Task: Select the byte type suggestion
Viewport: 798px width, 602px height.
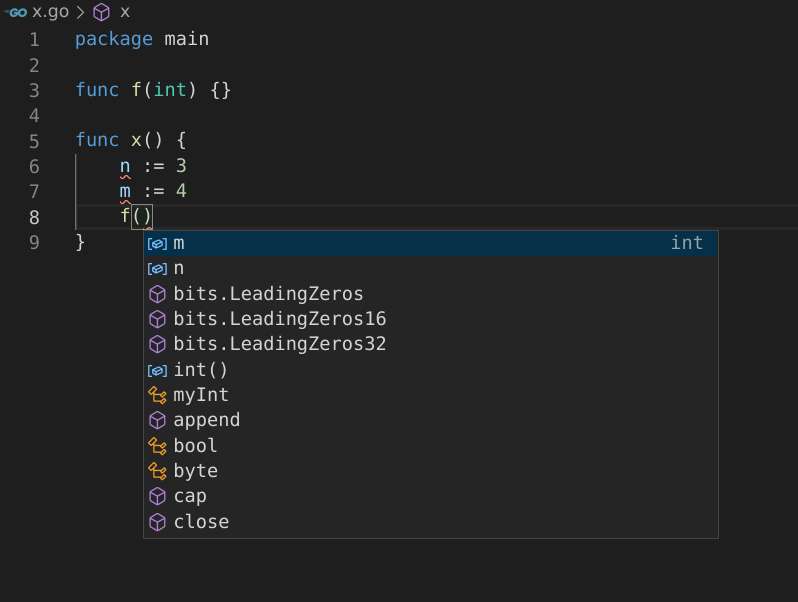Action: point(195,471)
